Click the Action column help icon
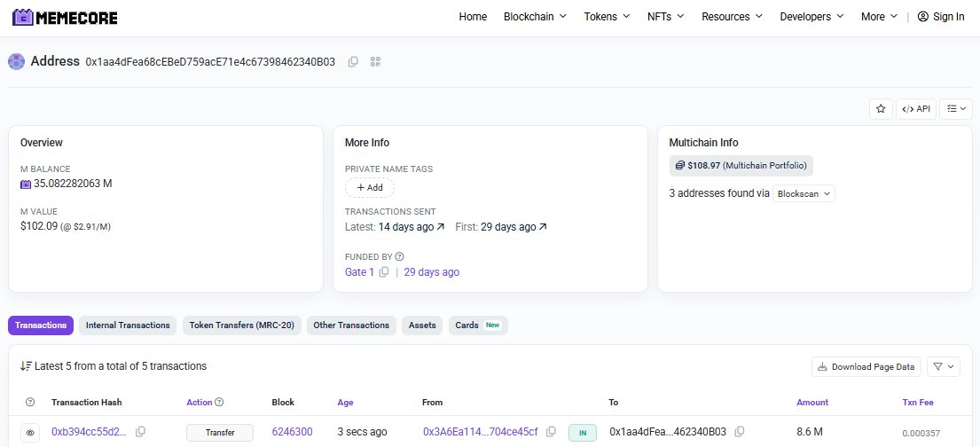The image size is (980, 447). (x=219, y=403)
